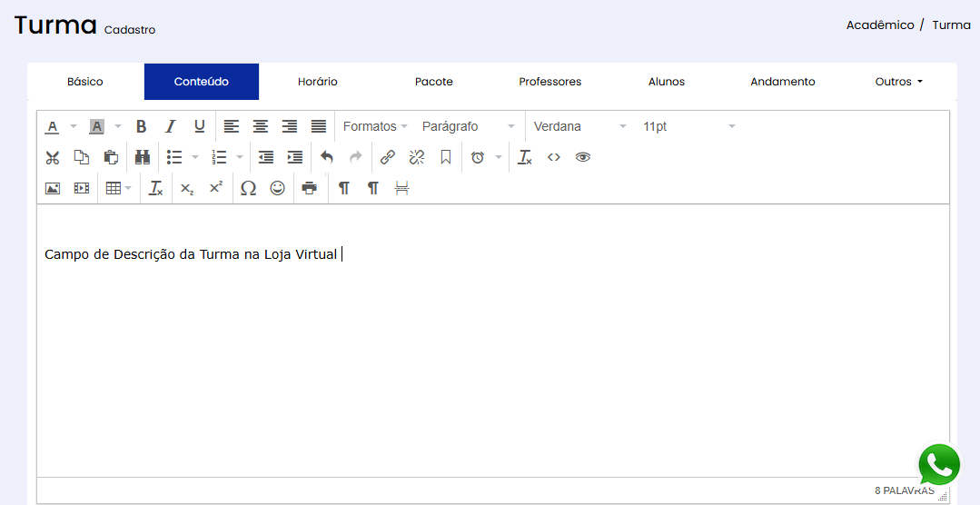The width and height of the screenshot is (980, 505).
Task: Insert a video media
Action: [82, 188]
